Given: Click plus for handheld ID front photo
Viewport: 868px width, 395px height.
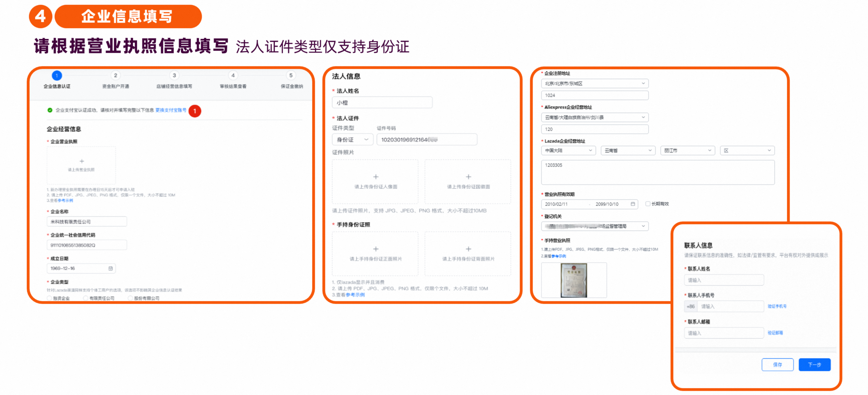Looking at the screenshot, I should (x=376, y=249).
